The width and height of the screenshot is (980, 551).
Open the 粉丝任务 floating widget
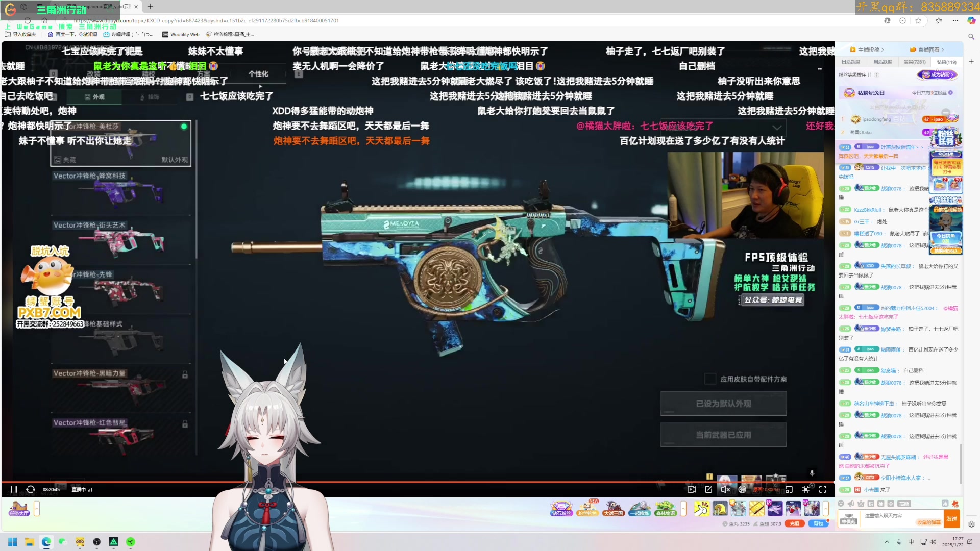point(946,138)
